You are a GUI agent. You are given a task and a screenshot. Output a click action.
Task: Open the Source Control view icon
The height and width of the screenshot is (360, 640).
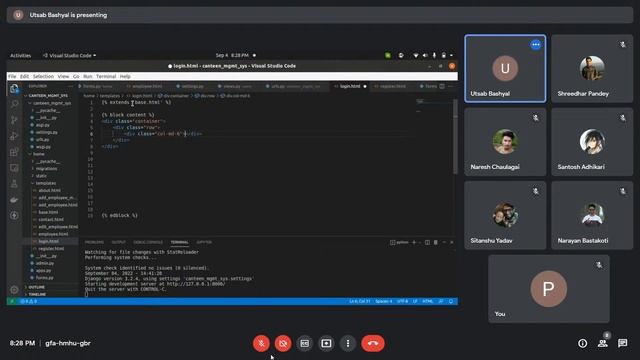14,120
